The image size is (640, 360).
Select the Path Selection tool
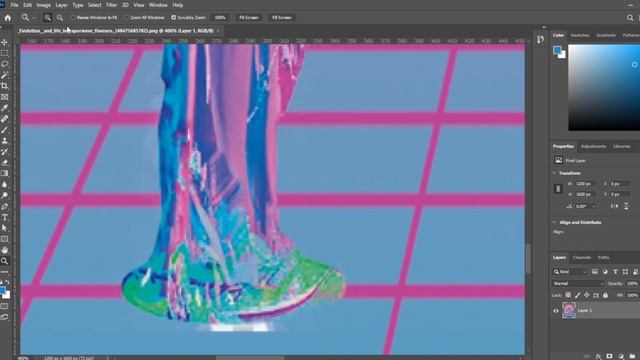(x=4, y=228)
